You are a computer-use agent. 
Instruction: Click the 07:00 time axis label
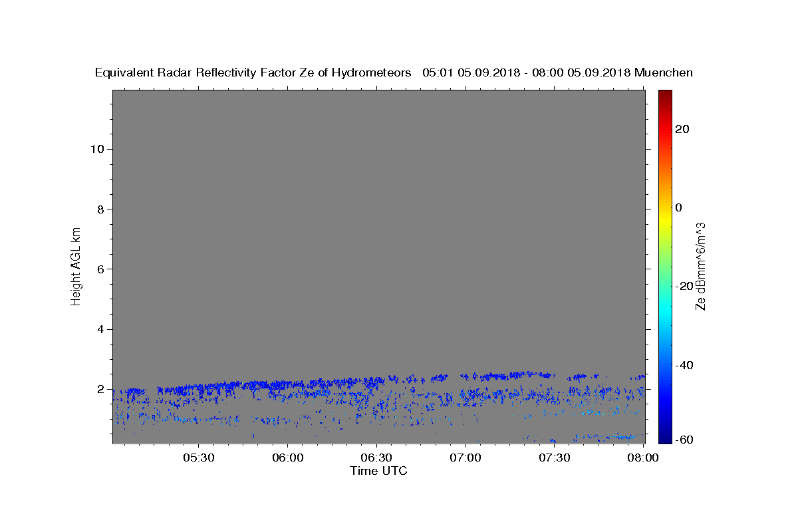[465, 458]
